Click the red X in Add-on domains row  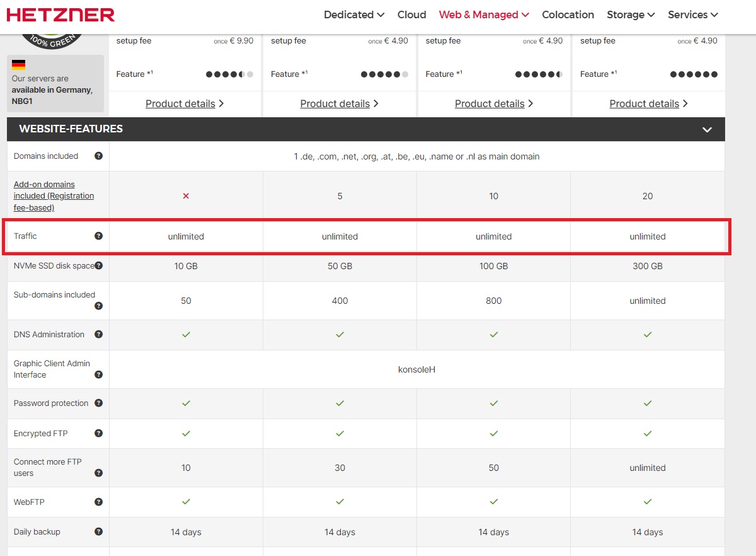click(x=186, y=196)
